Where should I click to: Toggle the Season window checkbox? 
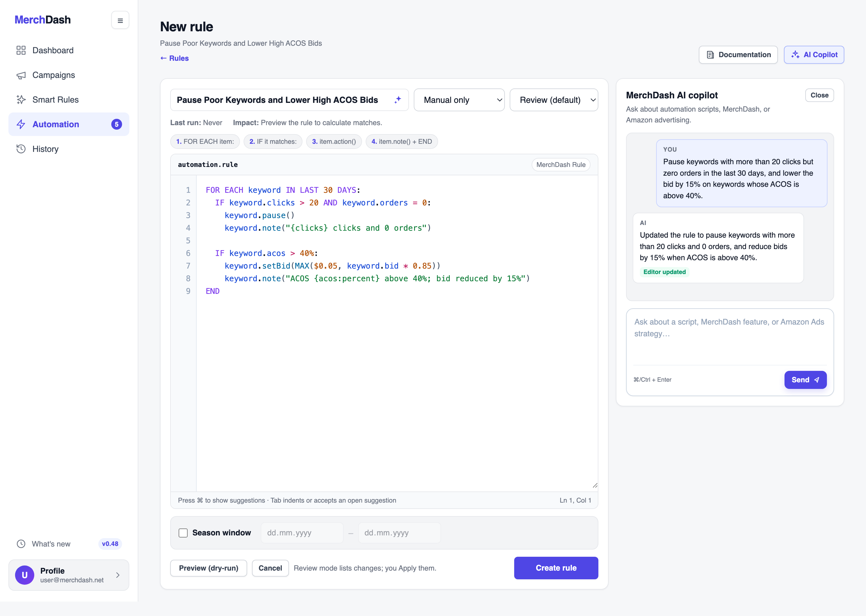(183, 533)
